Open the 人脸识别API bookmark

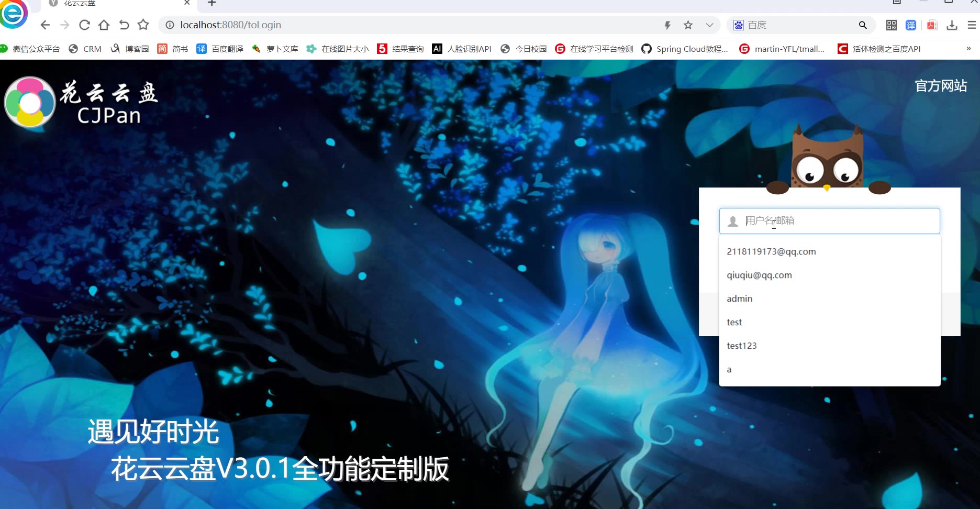pos(462,49)
